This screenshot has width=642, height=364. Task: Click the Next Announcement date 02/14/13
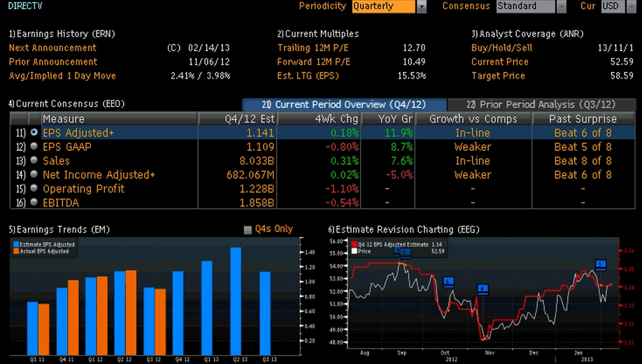pos(209,48)
